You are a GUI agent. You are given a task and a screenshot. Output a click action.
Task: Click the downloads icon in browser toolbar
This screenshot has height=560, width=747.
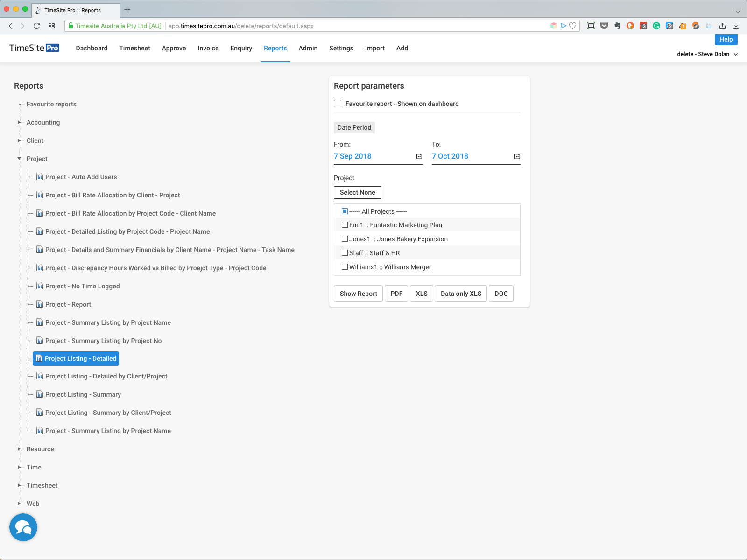point(736,26)
